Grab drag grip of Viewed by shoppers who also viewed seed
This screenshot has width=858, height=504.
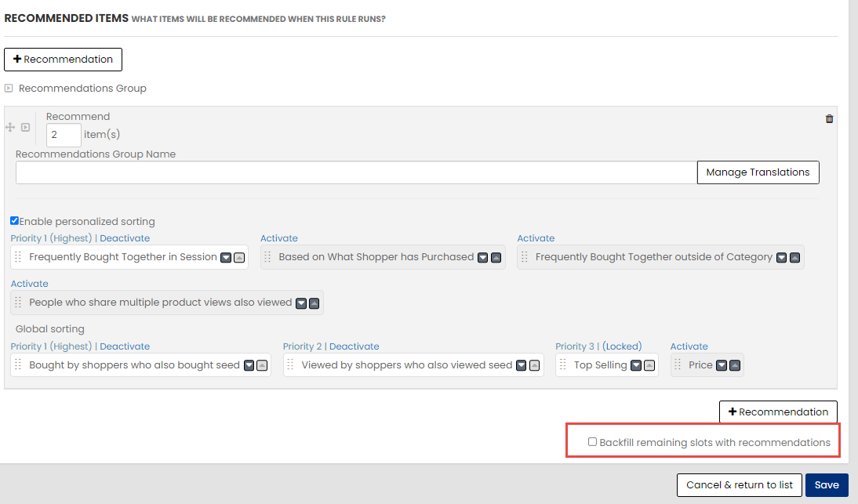(x=290, y=364)
